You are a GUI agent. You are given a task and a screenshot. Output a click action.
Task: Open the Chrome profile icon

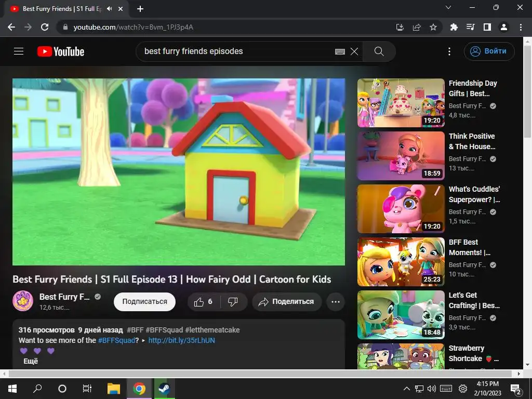coord(504,27)
